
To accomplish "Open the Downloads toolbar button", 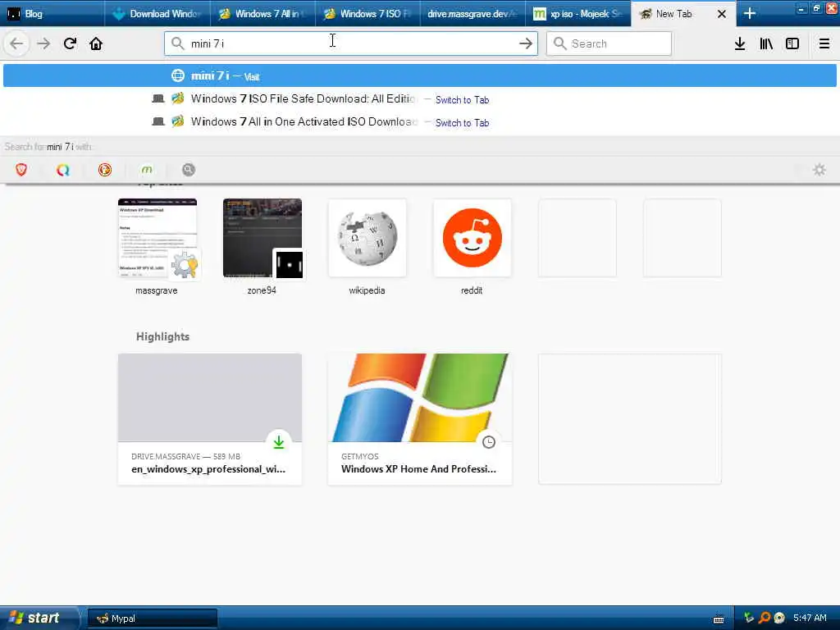I will pyautogui.click(x=740, y=43).
